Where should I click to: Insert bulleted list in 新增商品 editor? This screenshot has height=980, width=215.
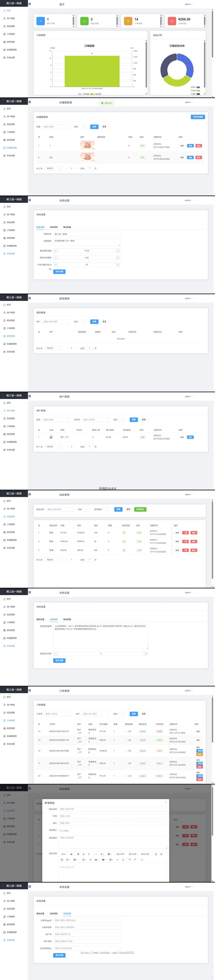[156, 854]
